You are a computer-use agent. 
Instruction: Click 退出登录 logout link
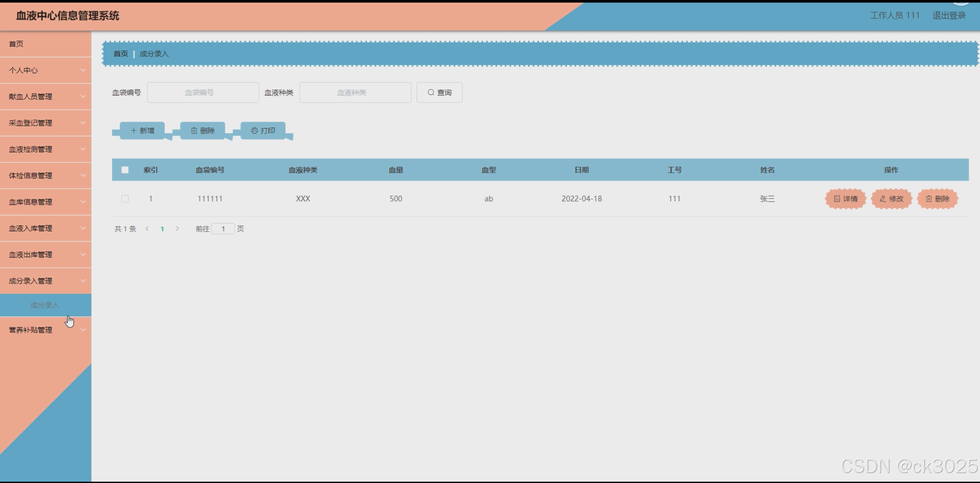pyautogui.click(x=949, y=16)
